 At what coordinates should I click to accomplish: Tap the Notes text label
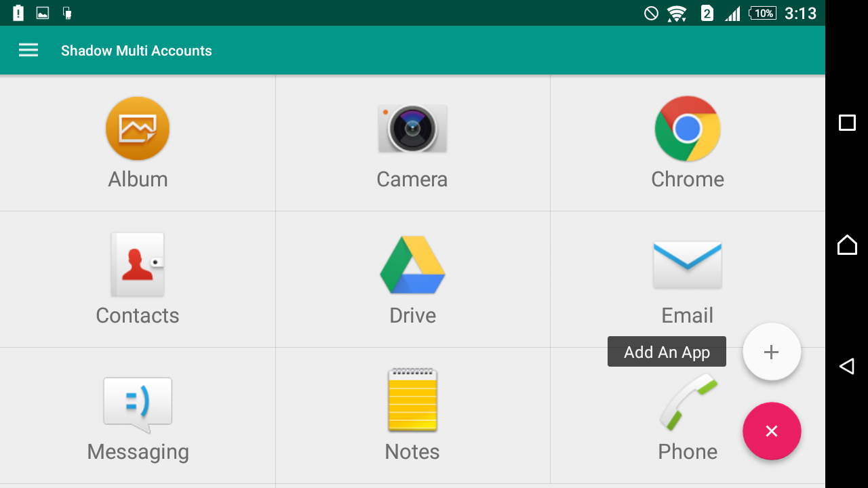(412, 451)
